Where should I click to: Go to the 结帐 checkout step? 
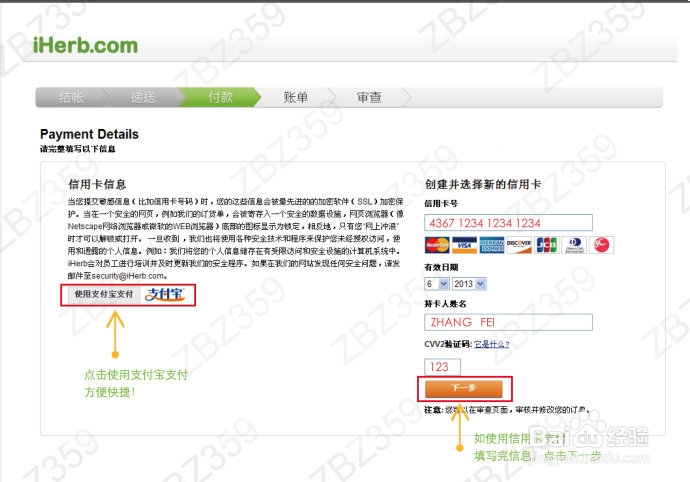(x=71, y=97)
